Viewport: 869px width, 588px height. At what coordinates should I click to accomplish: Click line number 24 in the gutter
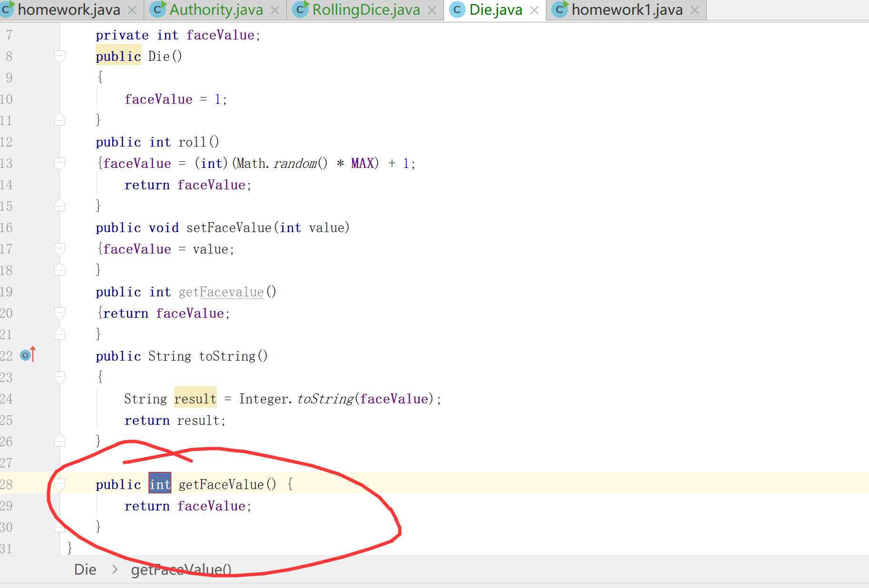(x=6, y=399)
